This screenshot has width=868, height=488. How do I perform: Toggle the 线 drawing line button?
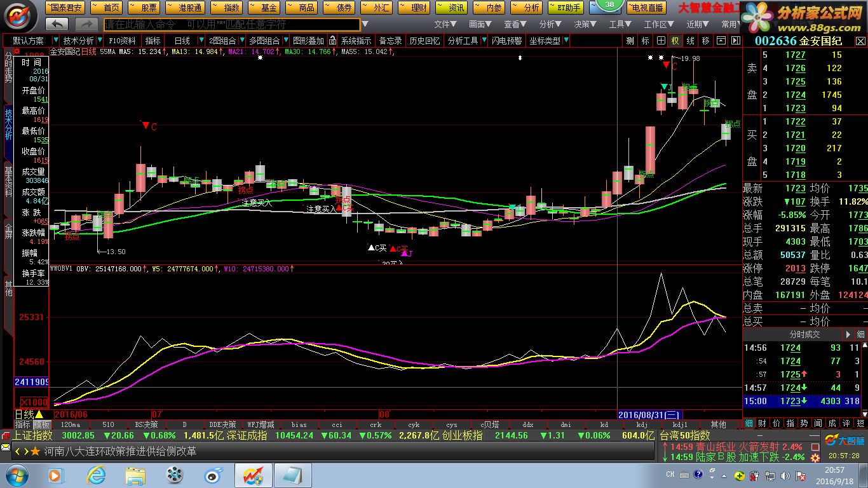[690, 41]
